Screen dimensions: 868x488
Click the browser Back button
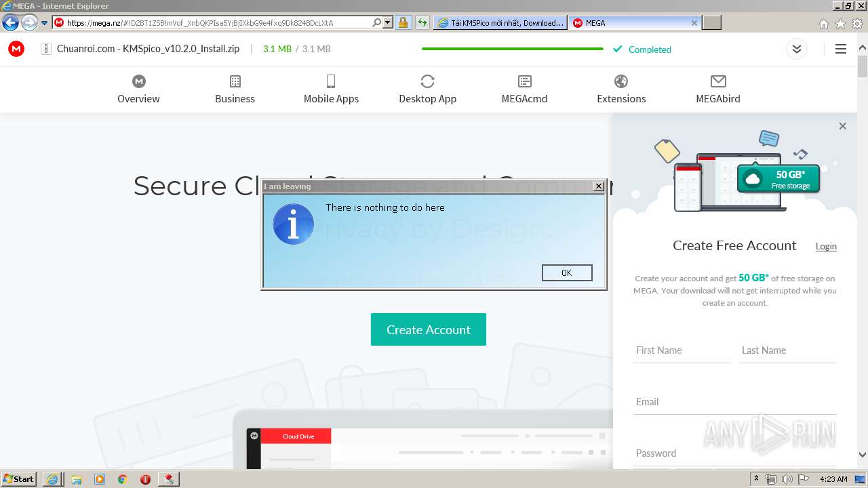pos(10,22)
